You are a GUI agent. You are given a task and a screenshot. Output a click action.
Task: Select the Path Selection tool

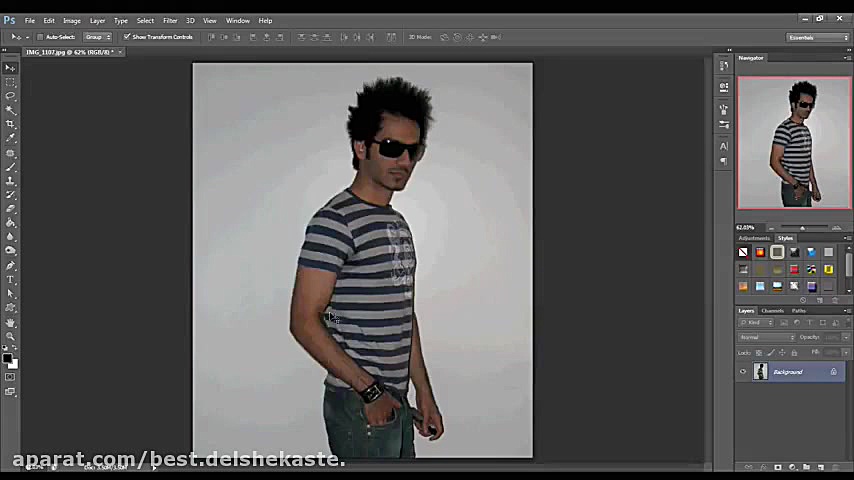click(x=10, y=294)
